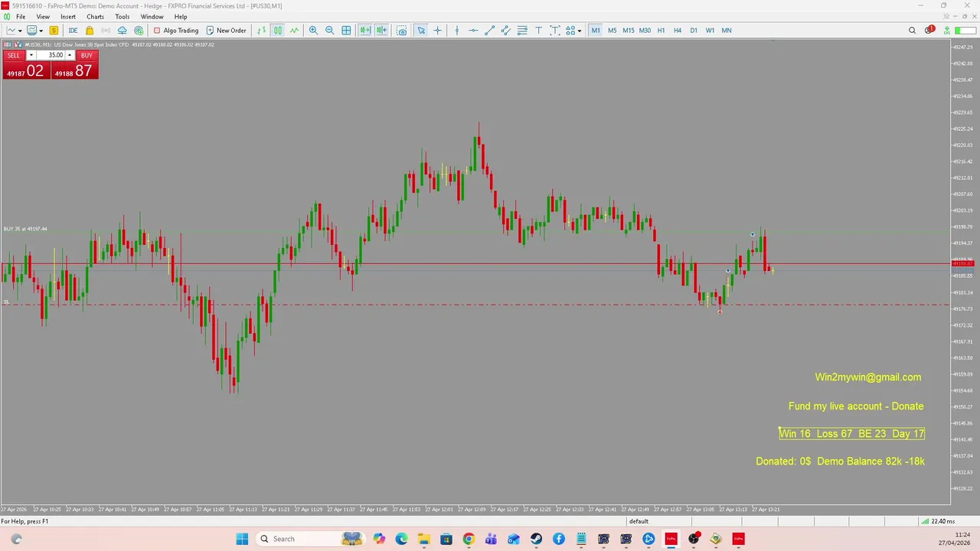Select the arrow cursor tool

click(x=421, y=31)
